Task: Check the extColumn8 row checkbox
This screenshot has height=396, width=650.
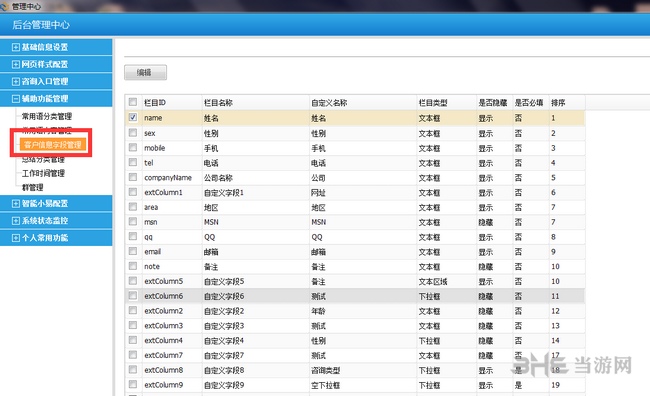Action: pyautogui.click(x=133, y=369)
